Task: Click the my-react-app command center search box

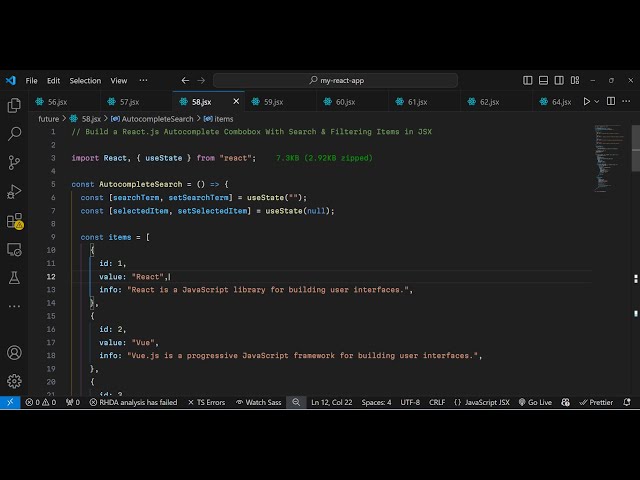Action: coord(336,80)
